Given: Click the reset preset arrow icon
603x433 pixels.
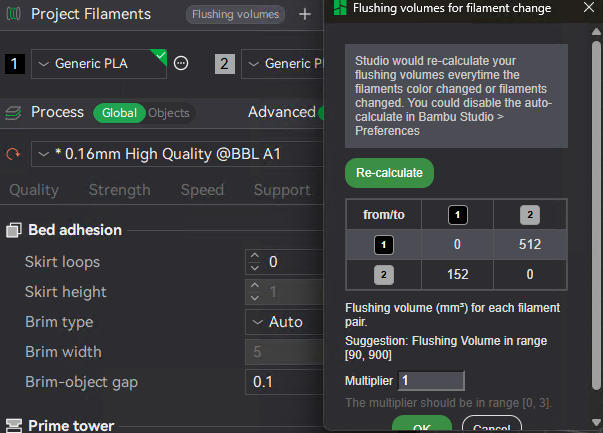Looking at the screenshot, I should point(14,154).
